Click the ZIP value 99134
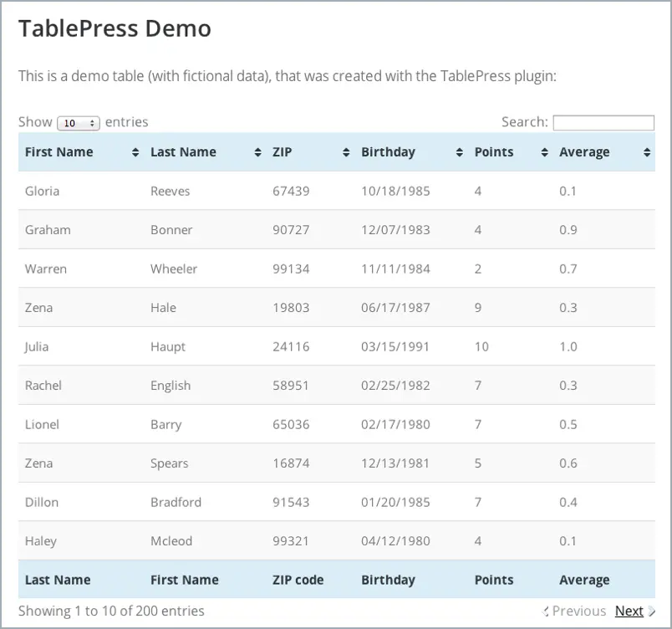Viewport: 672px width, 629px height. [291, 268]
